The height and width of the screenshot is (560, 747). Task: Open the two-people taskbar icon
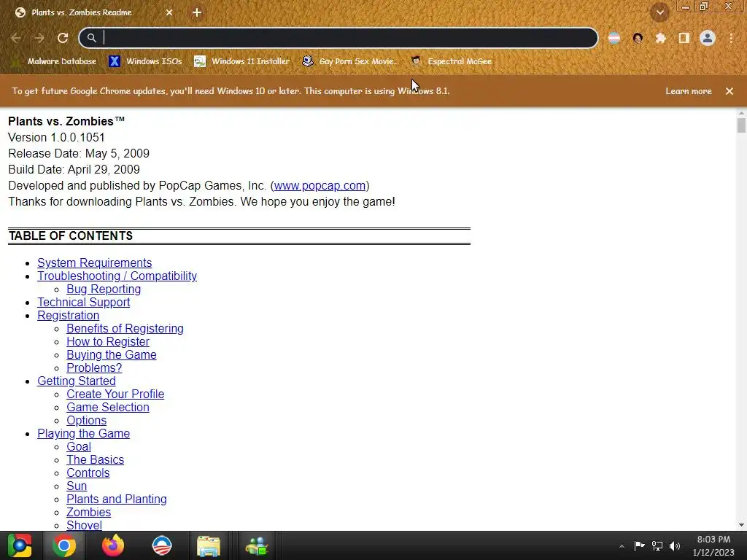click(257, 545)
